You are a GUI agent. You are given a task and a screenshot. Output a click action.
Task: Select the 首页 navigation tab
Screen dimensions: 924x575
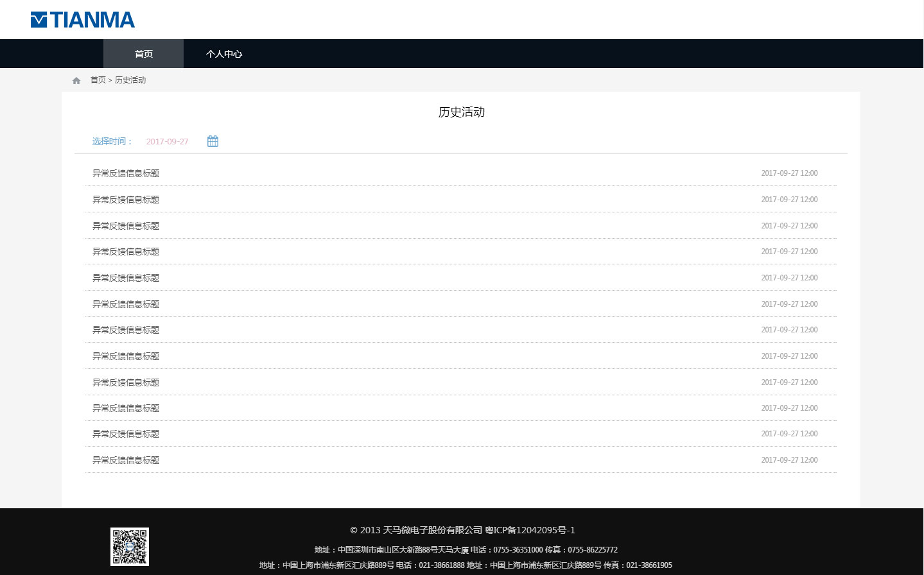[x=143, y=54]
